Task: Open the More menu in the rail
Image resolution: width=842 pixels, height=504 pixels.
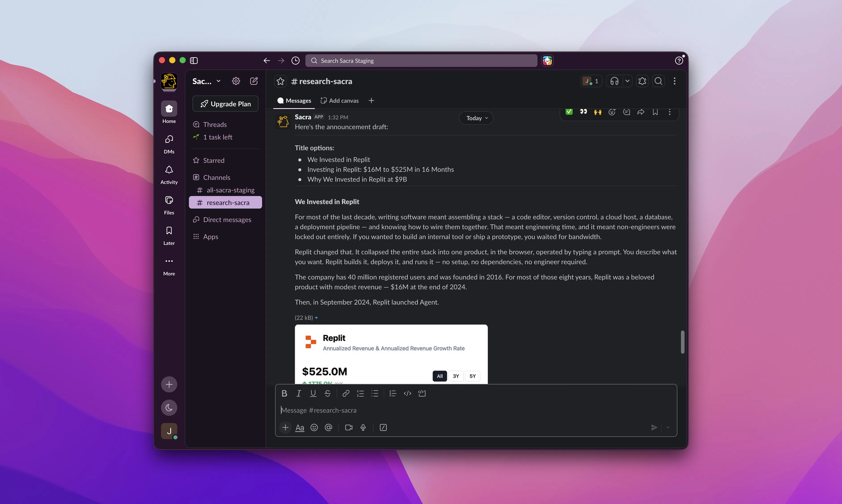Action: click(169, 266)
